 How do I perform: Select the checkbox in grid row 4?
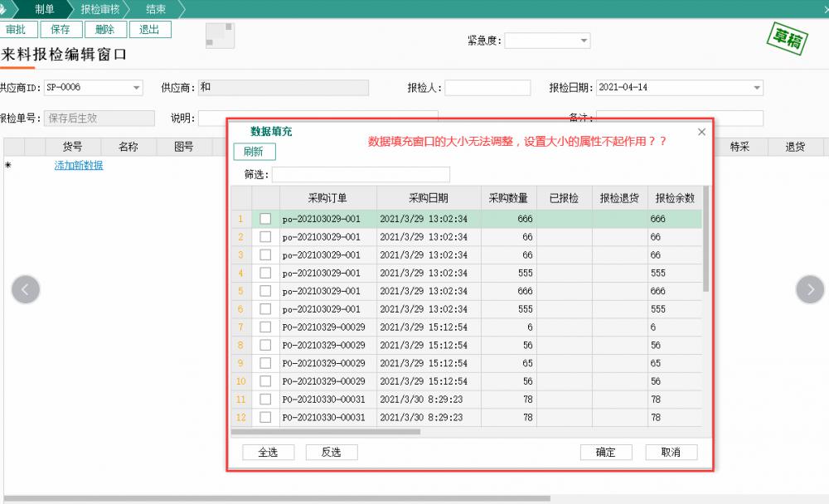(265, 273)
